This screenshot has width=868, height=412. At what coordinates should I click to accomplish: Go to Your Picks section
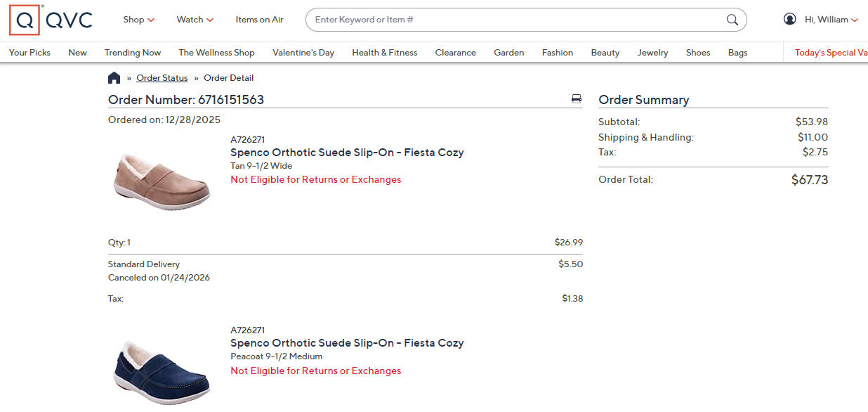(x=29, y=53)
